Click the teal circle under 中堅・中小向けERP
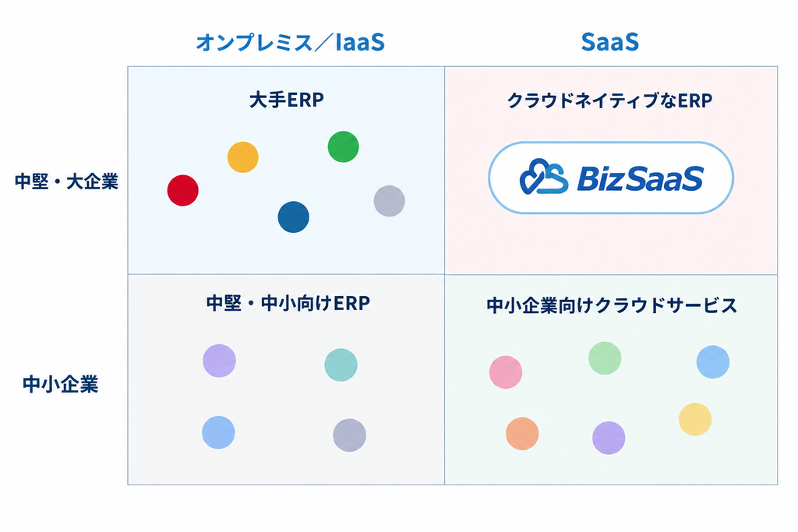798x532 pixels. (341, 365)
